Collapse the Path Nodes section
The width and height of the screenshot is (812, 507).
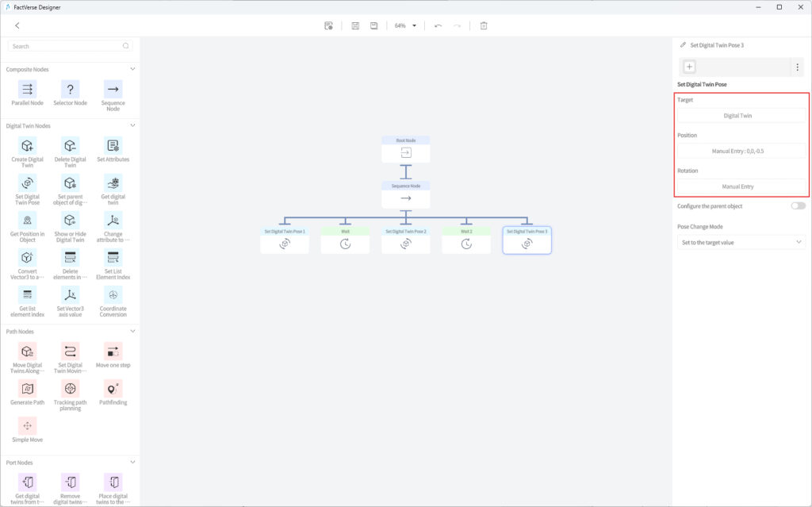132,332
